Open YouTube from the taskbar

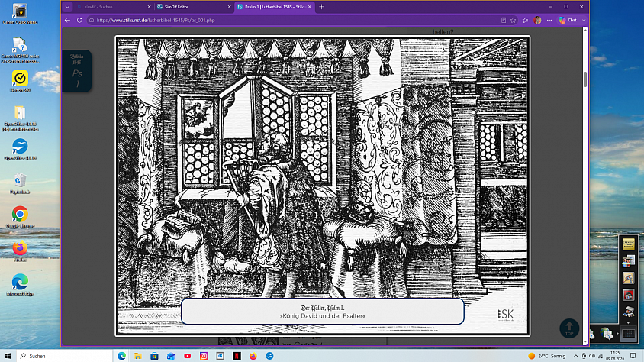187,356
